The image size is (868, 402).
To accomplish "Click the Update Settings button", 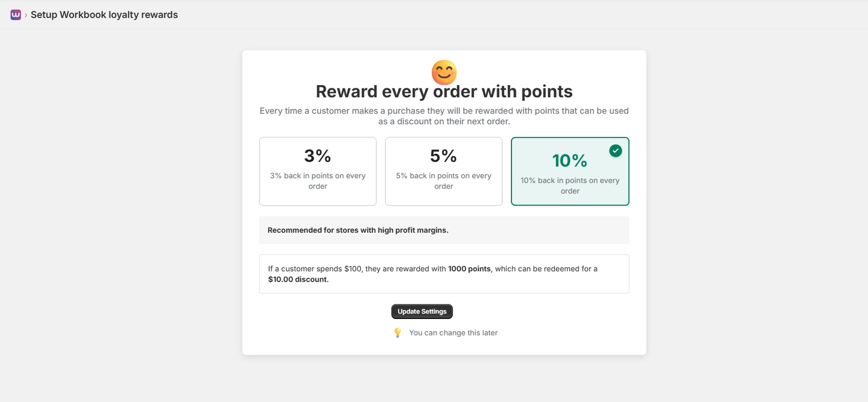I will pyautogui.click(x=422, y=311).
